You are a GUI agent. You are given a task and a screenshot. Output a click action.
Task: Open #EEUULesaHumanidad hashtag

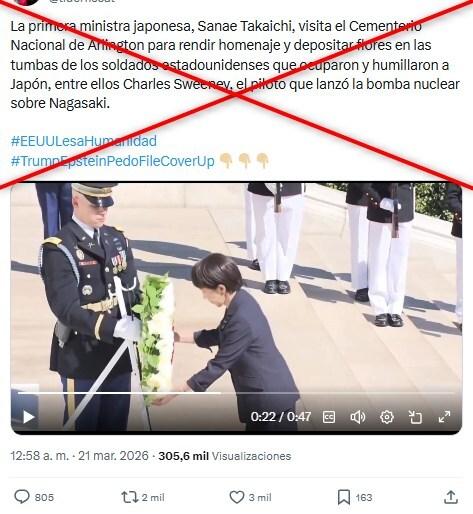click(x=84, y=141)
